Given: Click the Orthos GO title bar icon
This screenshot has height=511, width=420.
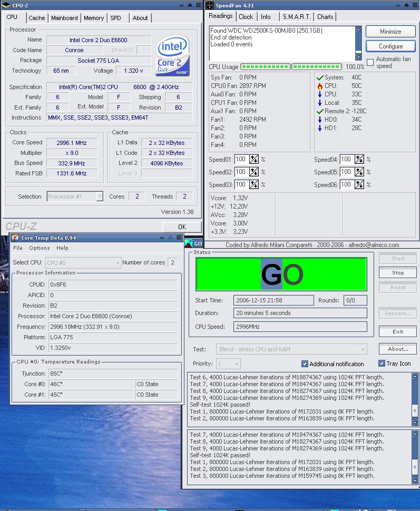Looking at the screenshot, I should pos(189,243).
